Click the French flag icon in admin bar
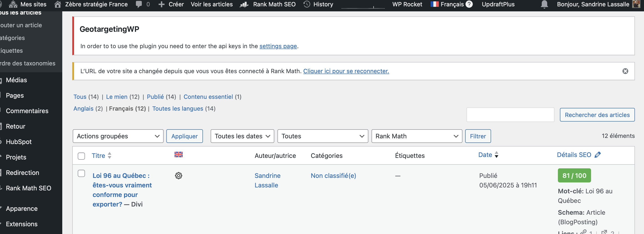This screenshot has width=644, height=234. pyautogui.click(x=434, y=4)
